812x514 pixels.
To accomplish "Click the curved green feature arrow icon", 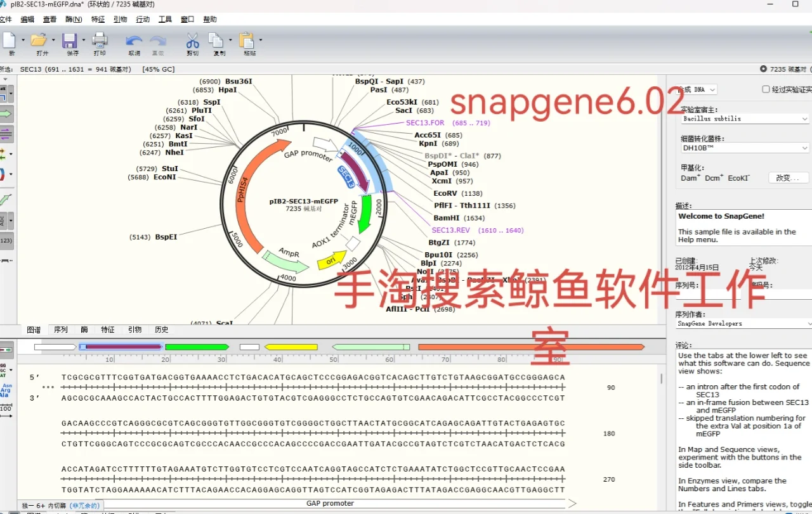I will pyautogui.click(x=5, y=200).
